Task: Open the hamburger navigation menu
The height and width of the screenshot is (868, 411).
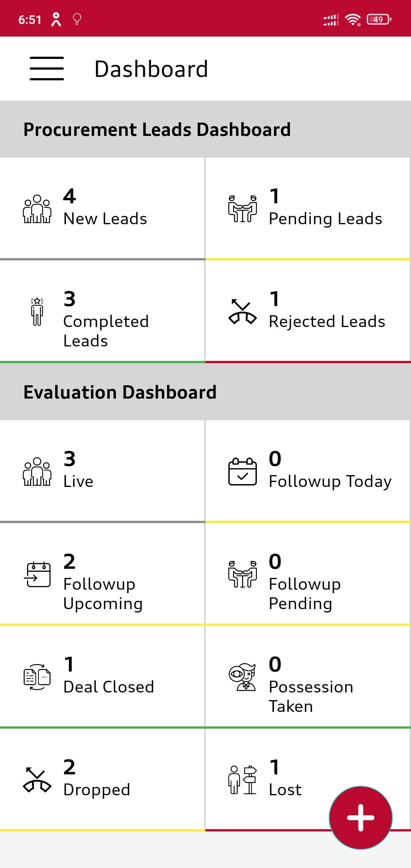Action: tap(47, 69)
